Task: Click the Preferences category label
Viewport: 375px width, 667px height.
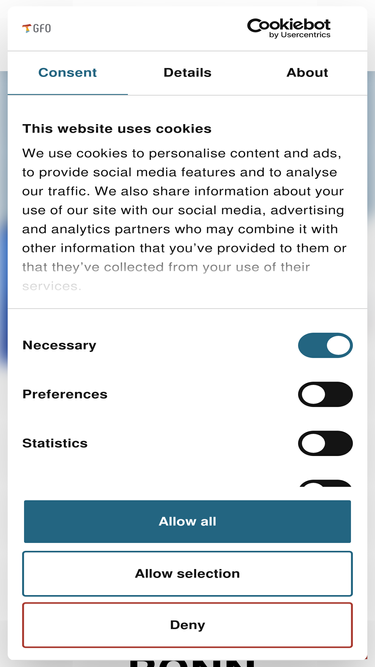Action: 65,394
